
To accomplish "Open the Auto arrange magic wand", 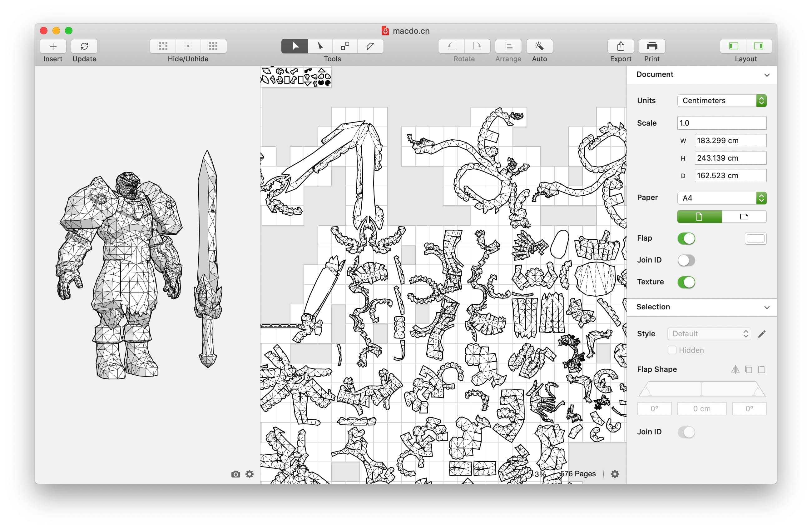I will [539, 46].
